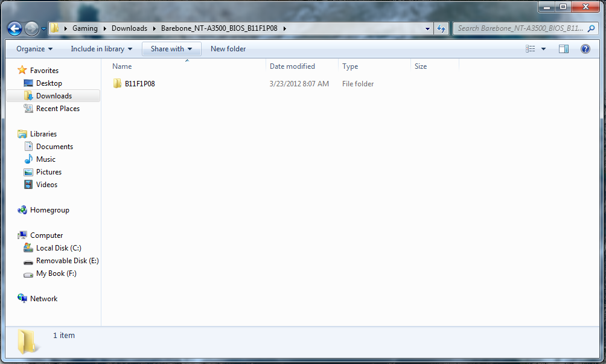Select the Barebone_NT-A3500_BIOS_B11F1P08 breadcrumb
The height and width of the screenshot is (364, 606).
click(x=219, y=28)
